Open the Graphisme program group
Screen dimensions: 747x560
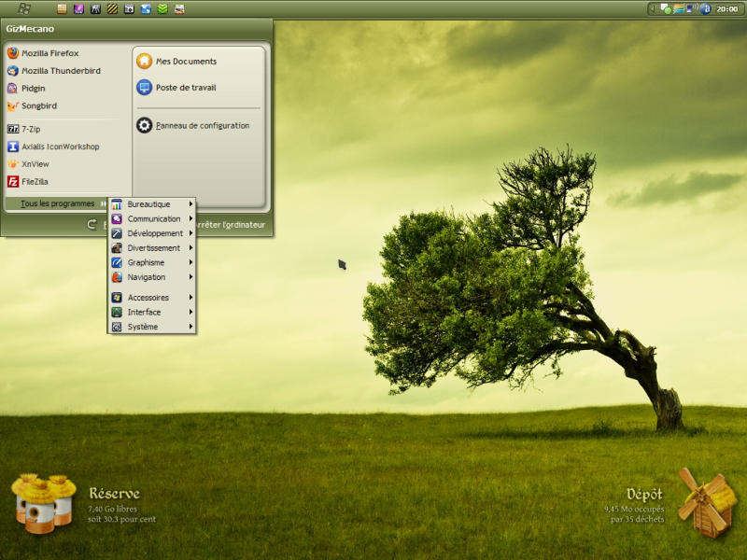152,262
